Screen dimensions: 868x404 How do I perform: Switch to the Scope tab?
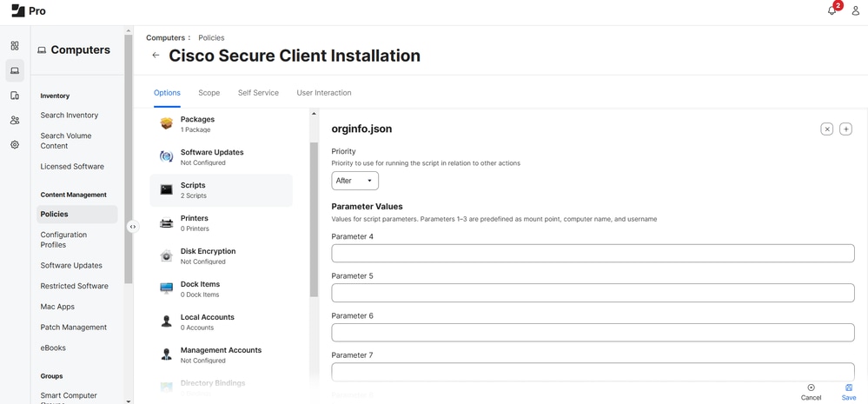pos(209,93)
